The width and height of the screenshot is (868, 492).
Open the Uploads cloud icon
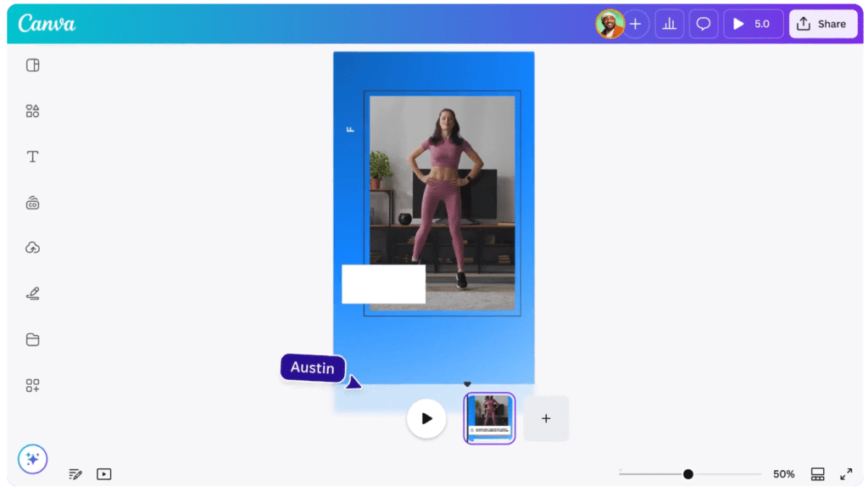click(x=33, y=249)
